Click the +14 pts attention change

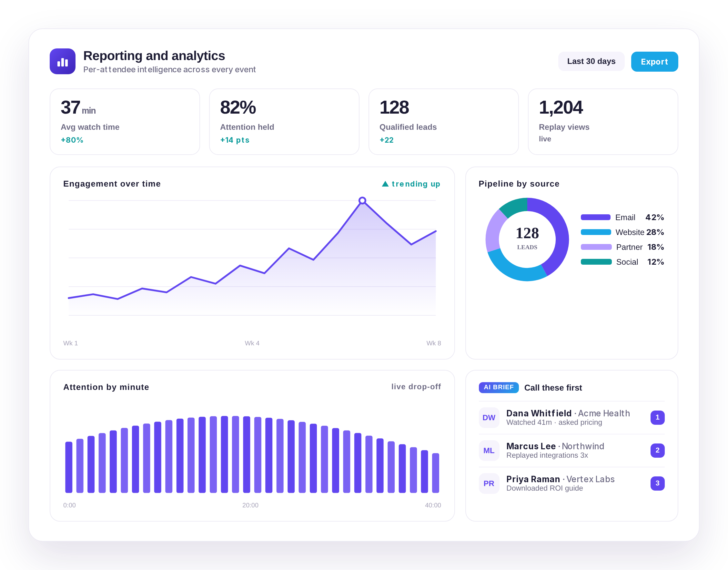(235, 140)
